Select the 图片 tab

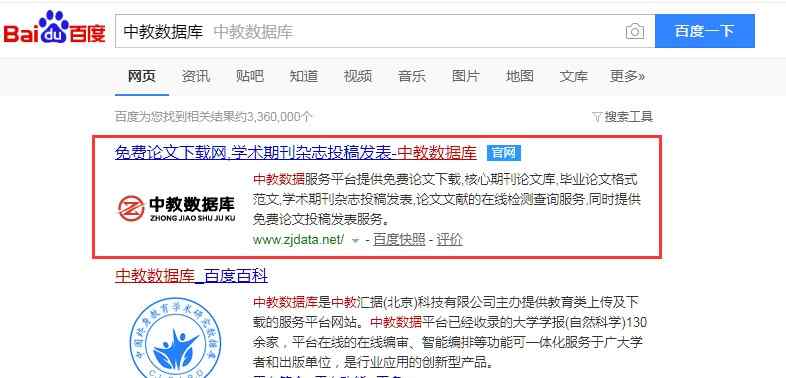click(465, 76)
